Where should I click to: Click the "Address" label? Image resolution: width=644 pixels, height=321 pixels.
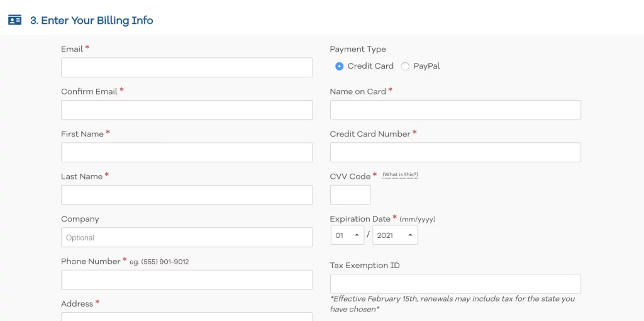tap(77, 304)
